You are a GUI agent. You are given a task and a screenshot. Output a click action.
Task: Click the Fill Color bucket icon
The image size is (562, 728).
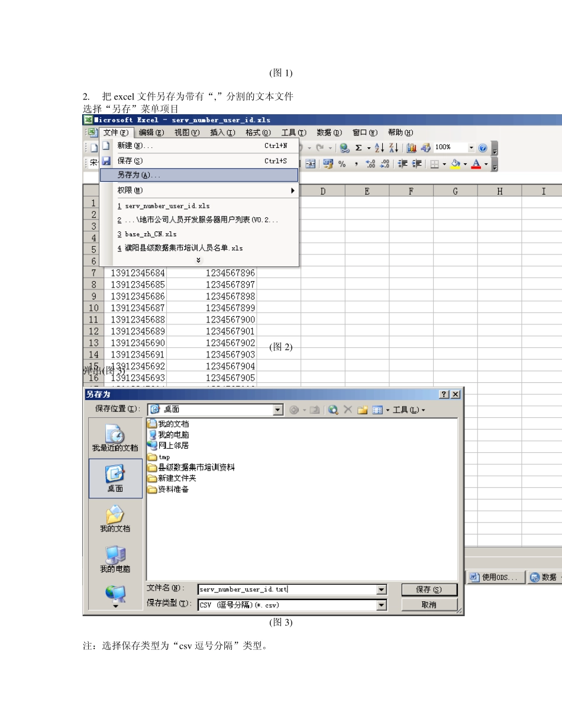pyautogui.click(x=456, y=164)
